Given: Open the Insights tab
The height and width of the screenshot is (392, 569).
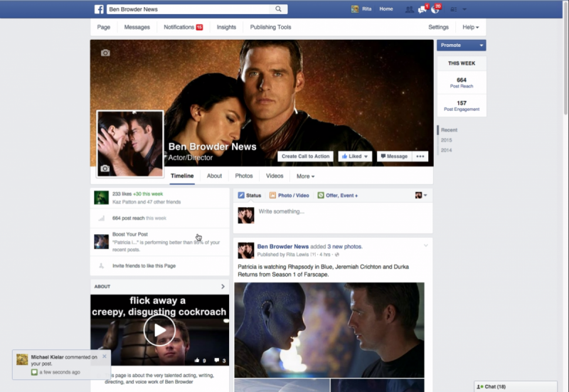Looking at the screenshot, I should click(x=226, y=27).
